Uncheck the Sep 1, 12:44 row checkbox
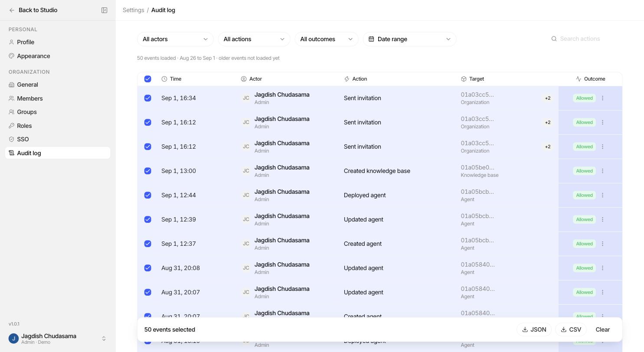Viewport: 644px width, 352px height. click(x=148, y=195)
